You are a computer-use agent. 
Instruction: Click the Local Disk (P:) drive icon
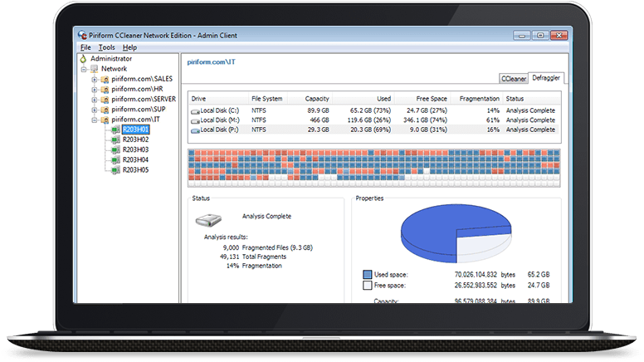(x=195, y=130)
